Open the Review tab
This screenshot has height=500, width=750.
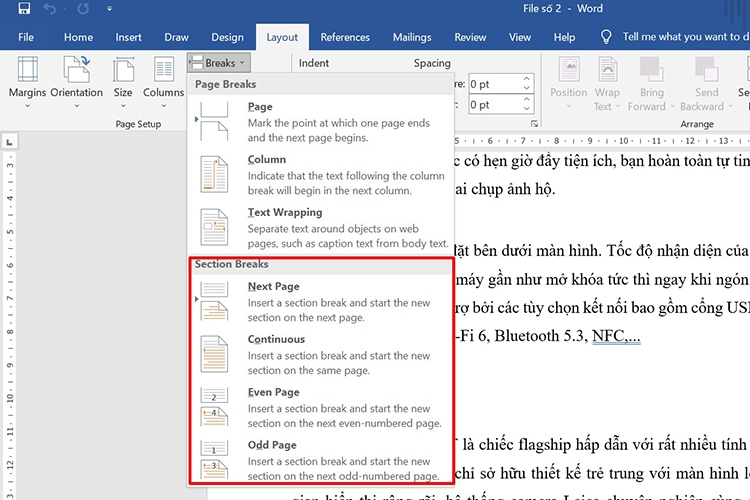tap(470, 37)
